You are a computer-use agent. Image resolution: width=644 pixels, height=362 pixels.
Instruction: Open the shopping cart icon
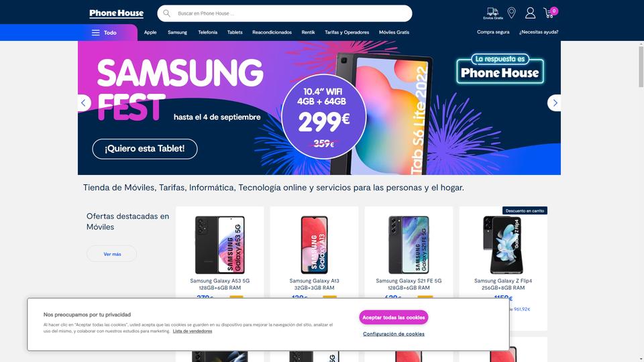click(550, 12)
